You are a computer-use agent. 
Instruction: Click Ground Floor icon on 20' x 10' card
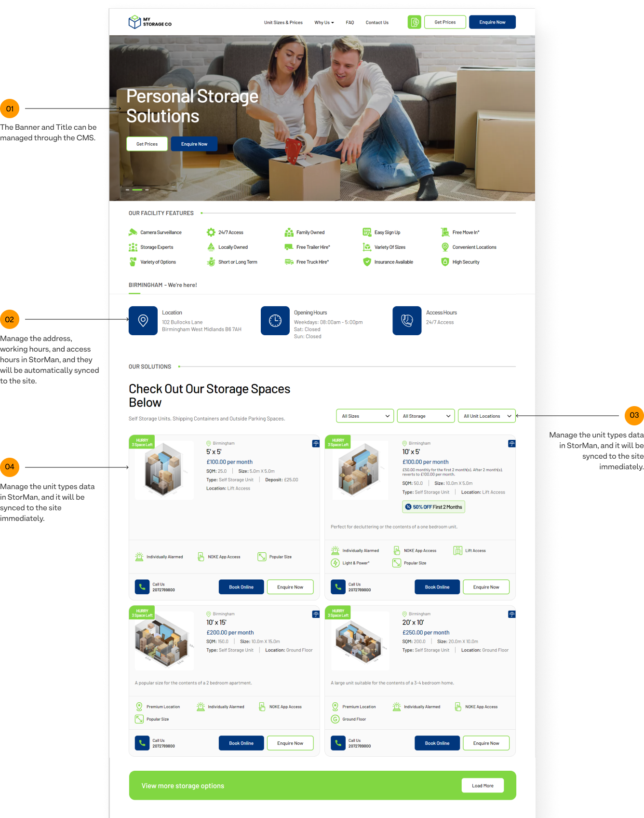[x=335, y=719]
